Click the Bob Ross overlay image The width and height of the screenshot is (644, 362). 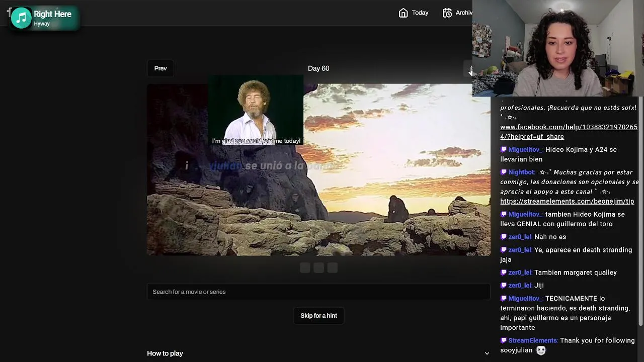(256, 111)
